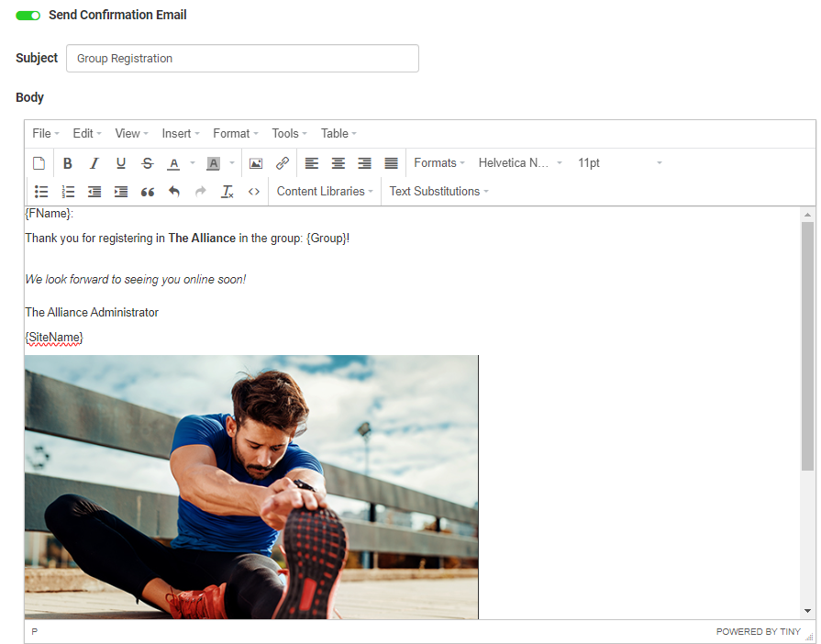Image resolution: width=821 pixels, height=644 pixels.
Task: Click the text color swatch
Action: [173, 163]
